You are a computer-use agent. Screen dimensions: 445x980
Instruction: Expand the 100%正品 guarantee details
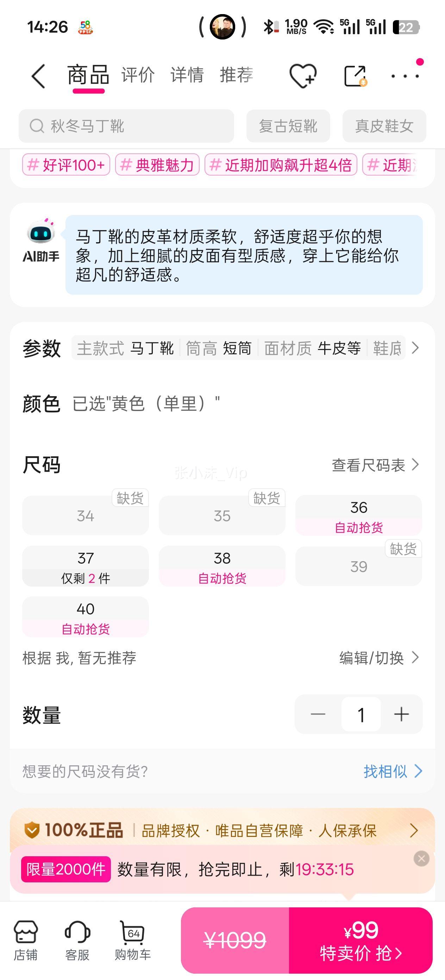(413, 830)
